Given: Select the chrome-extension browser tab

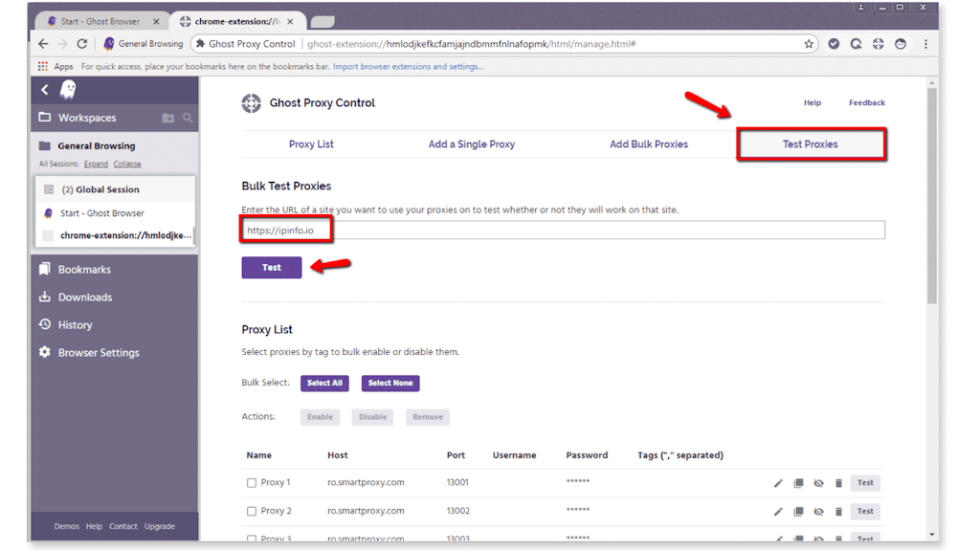Looking at the screenshot, I should (x=237, y=21).
